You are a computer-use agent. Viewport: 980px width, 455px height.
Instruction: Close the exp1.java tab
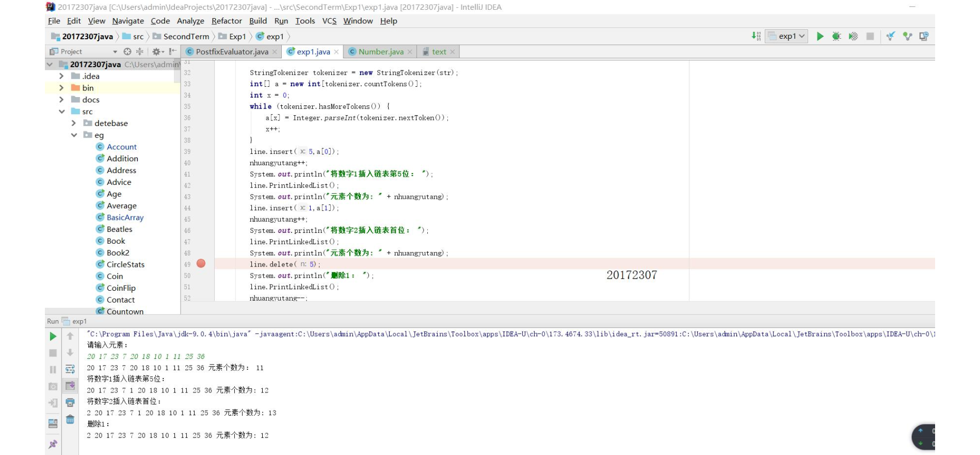(336, 52)
